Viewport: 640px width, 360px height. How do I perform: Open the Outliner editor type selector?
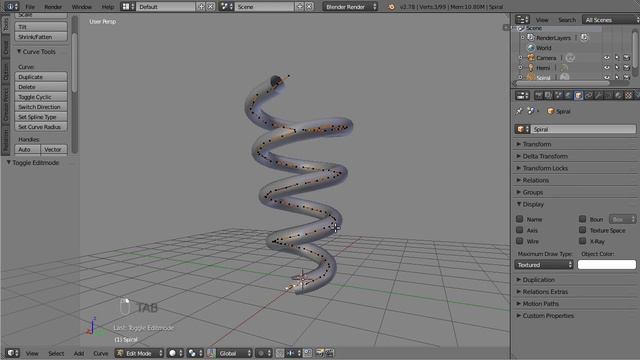click(522, 20)
